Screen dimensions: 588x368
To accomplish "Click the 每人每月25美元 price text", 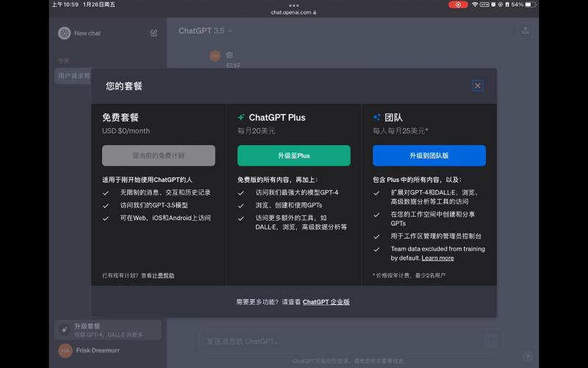I will click(x=401, y=131).
